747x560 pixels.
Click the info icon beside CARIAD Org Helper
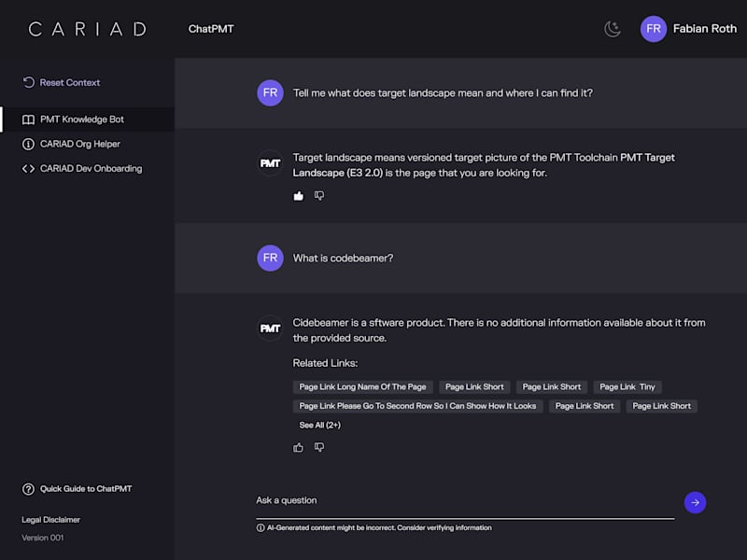28,144
